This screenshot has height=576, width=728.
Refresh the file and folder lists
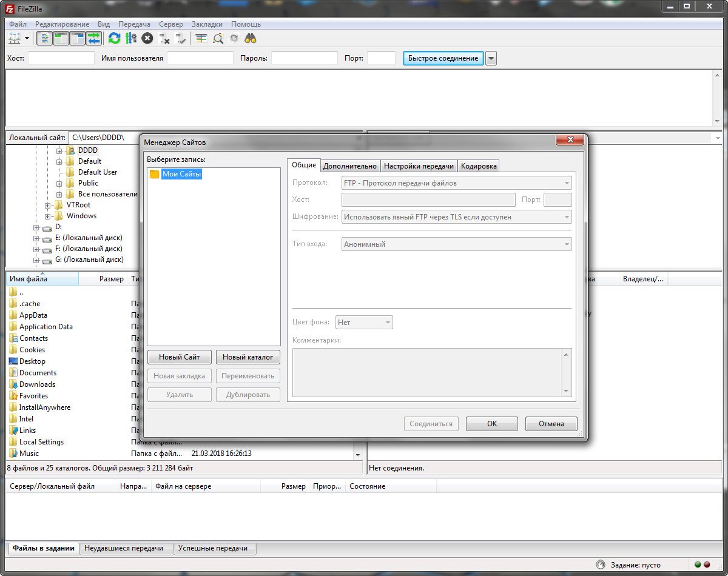coord(114,38)
